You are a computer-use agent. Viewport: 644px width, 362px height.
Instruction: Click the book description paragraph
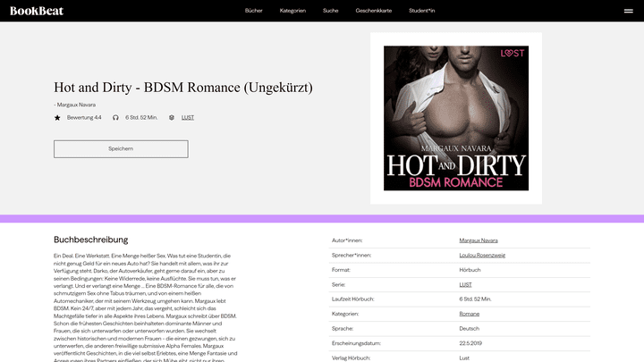tap(146, 307)
